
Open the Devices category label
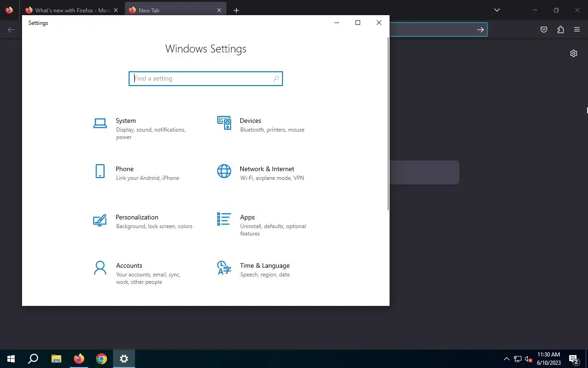coord(250,121)
